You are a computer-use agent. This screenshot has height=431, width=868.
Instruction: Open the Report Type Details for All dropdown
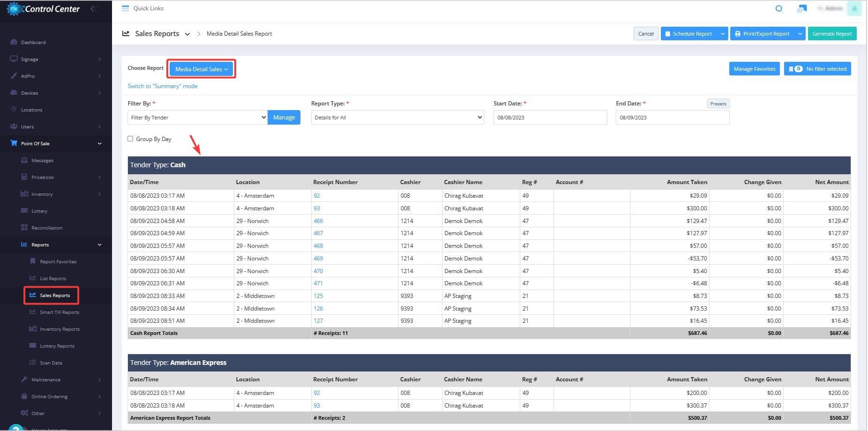point(397,118)
